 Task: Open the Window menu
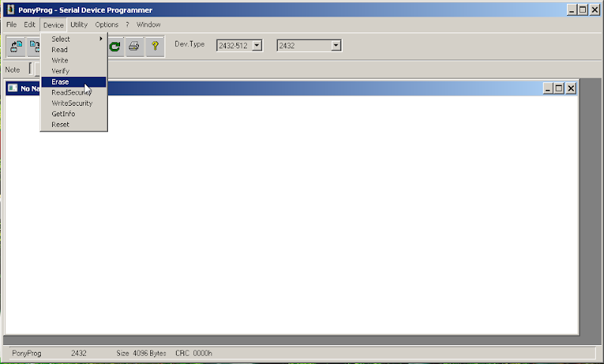point(148,25)
